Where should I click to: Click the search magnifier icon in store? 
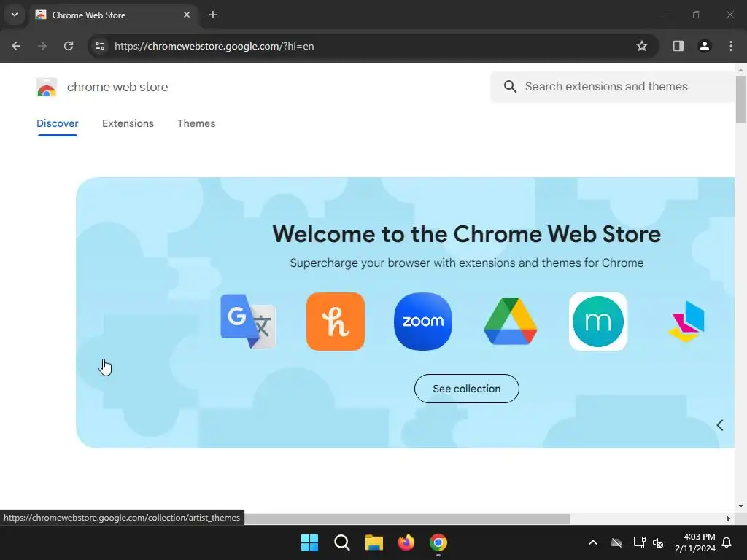510,87
